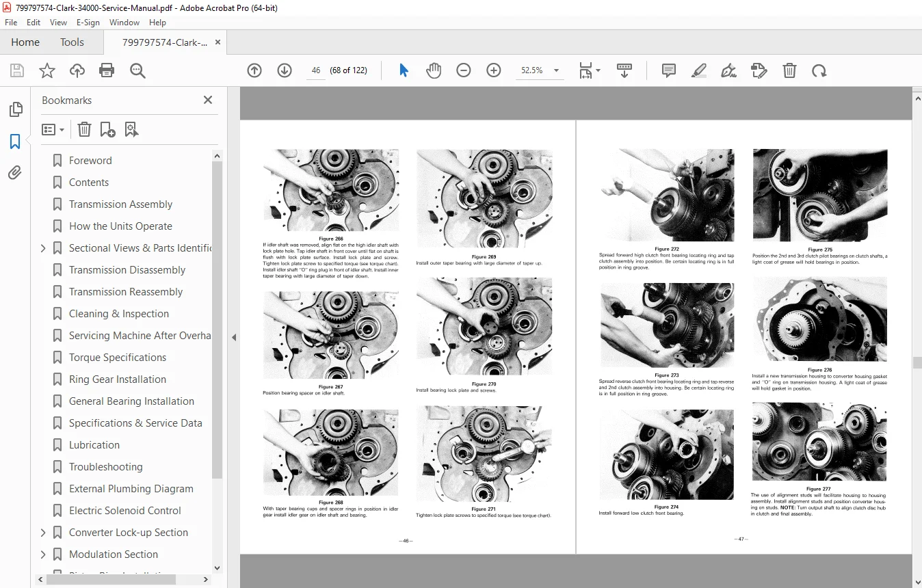
Task: Zoom in with the plus button
Action: pyautogui.click(x=494, y=70)
